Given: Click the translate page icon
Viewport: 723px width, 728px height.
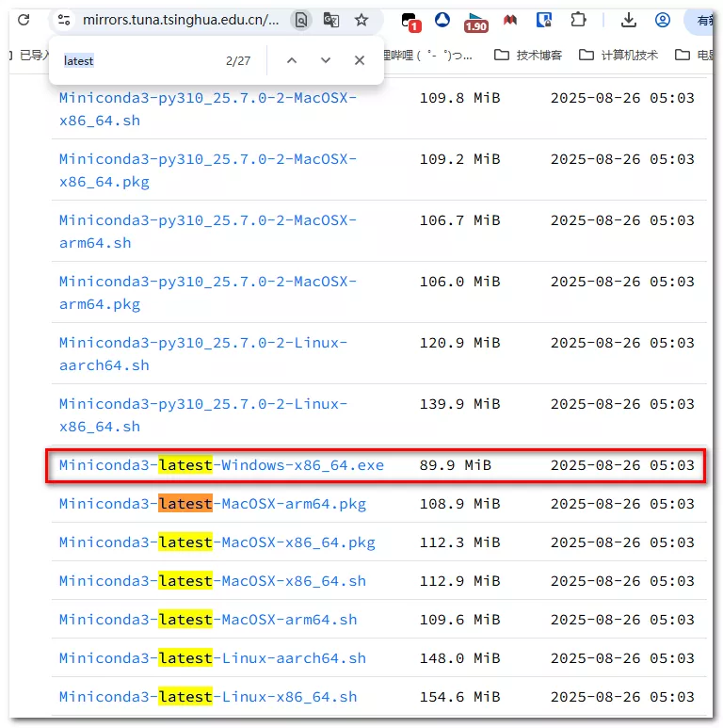Looking at the screenshot, I should click(330, 20).
